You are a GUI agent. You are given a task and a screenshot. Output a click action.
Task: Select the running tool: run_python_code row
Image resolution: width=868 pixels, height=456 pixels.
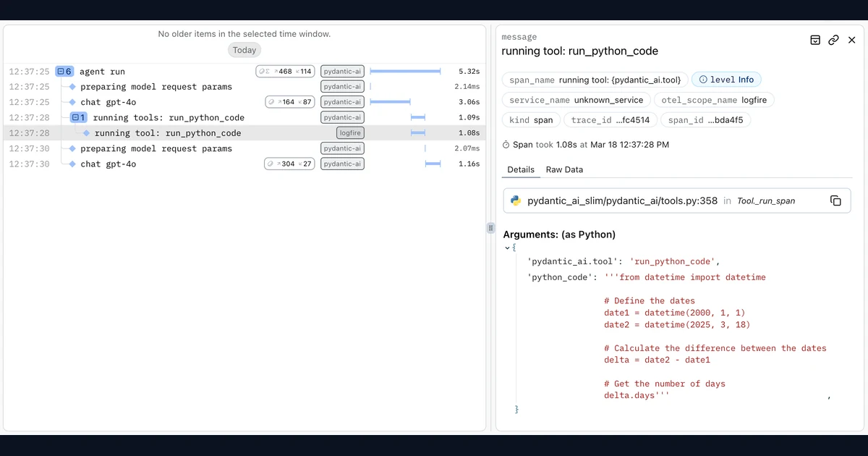244,133
